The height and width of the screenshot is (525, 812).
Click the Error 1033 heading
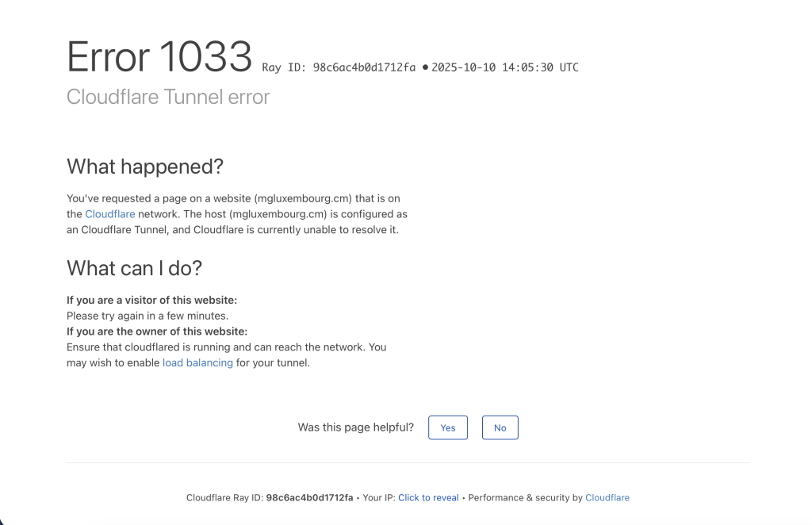pyautogui.click(x=159, y=57)
